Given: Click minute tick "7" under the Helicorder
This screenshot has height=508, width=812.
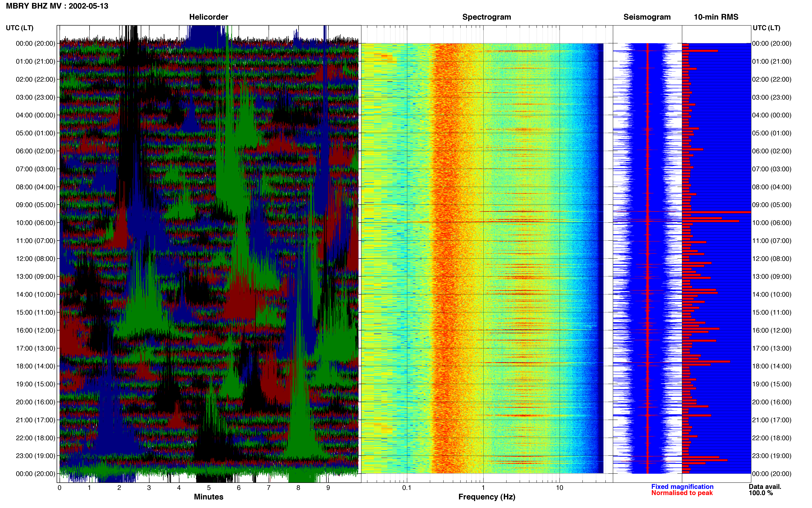Looking at the screenshot, I should [269, 488].
